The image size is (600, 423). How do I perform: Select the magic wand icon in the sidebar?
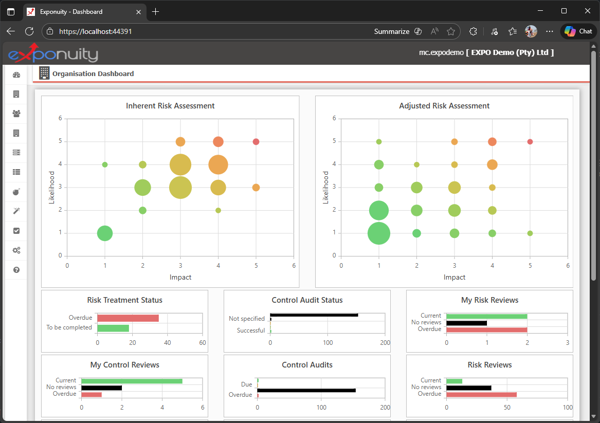[x=16, y=211]
